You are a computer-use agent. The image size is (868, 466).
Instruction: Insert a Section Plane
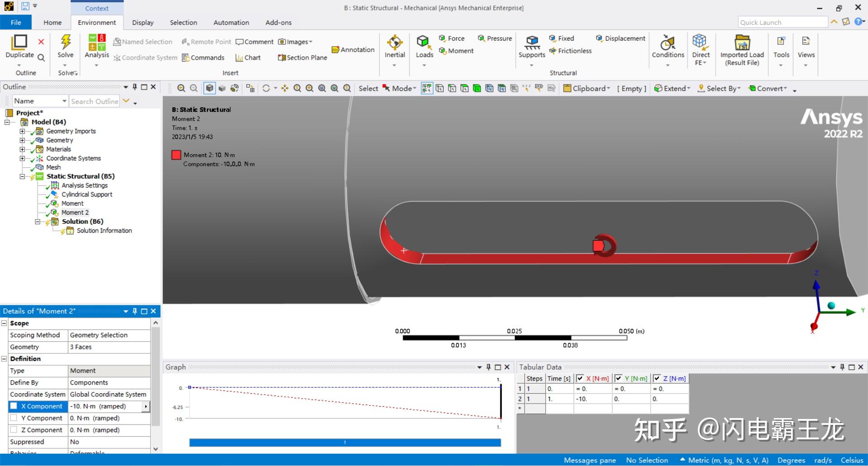tap(302, 57)
